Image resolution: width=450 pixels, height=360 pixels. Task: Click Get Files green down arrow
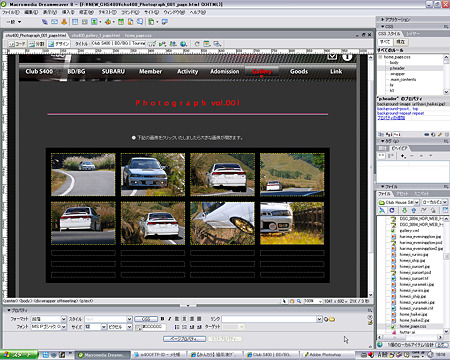click(x=404, y=210)
